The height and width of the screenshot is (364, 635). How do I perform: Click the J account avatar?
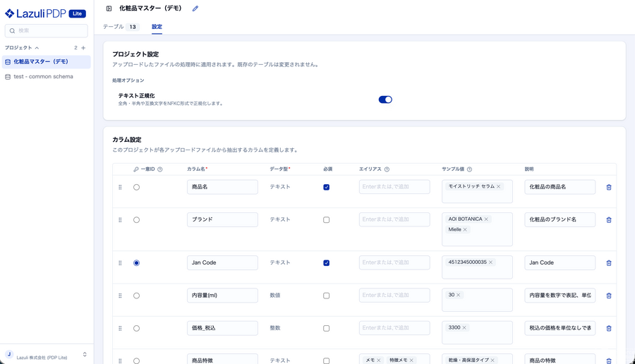point(9,355)
